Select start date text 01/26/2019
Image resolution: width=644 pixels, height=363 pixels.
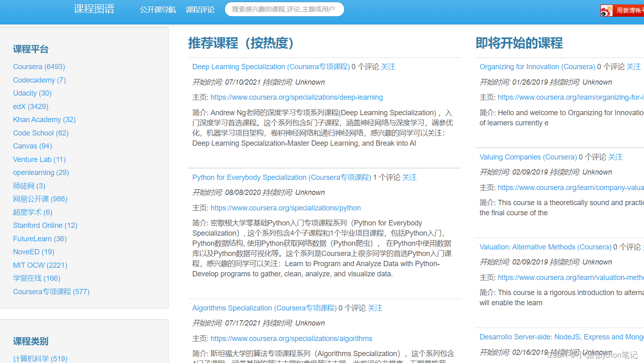click(530, 82)
